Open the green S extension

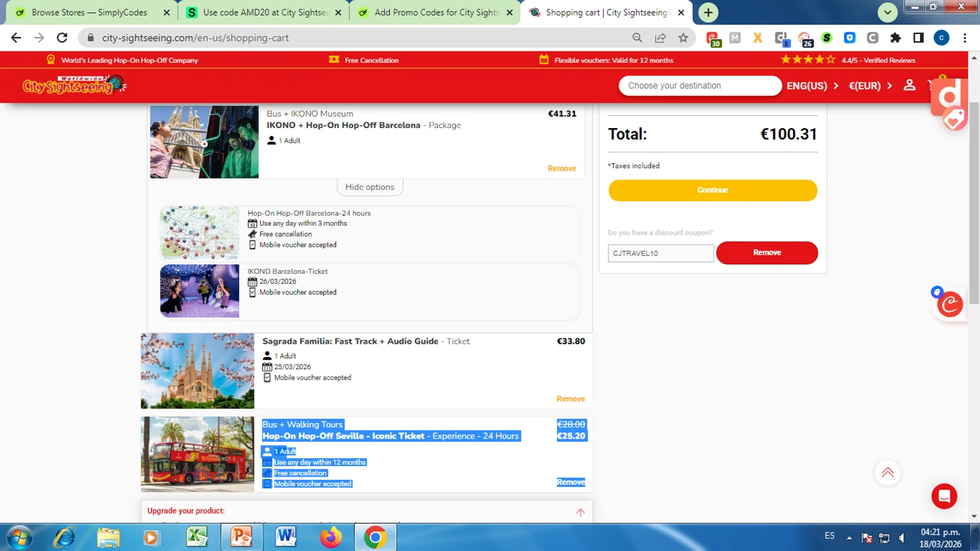(827, 38)
